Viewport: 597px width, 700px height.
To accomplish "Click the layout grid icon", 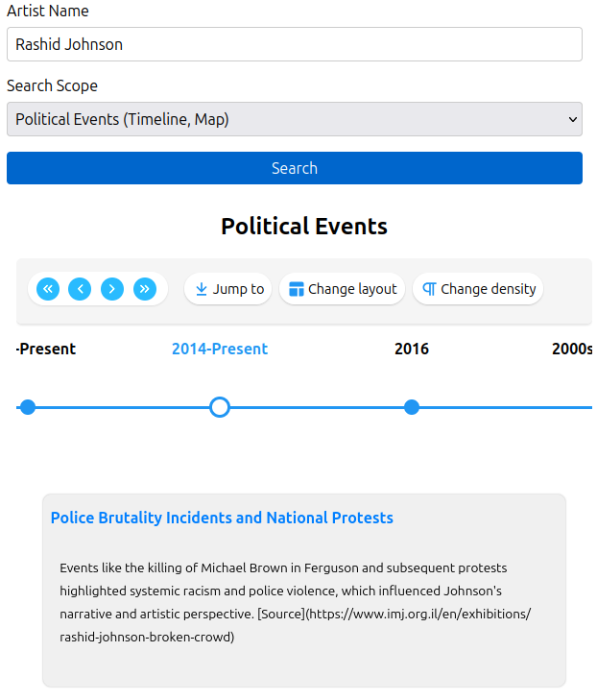I will (x=297, y=289).
